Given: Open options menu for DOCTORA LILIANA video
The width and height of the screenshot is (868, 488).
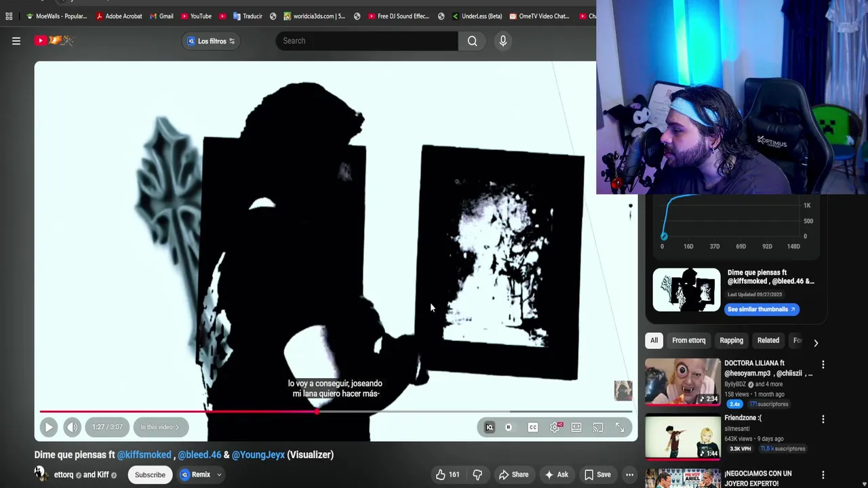Looking at the screenshot, I should (x=823, y=365).
